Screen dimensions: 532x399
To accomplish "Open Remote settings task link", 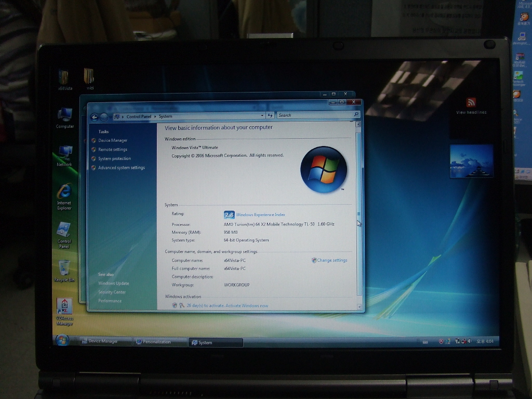I will 113,150.
